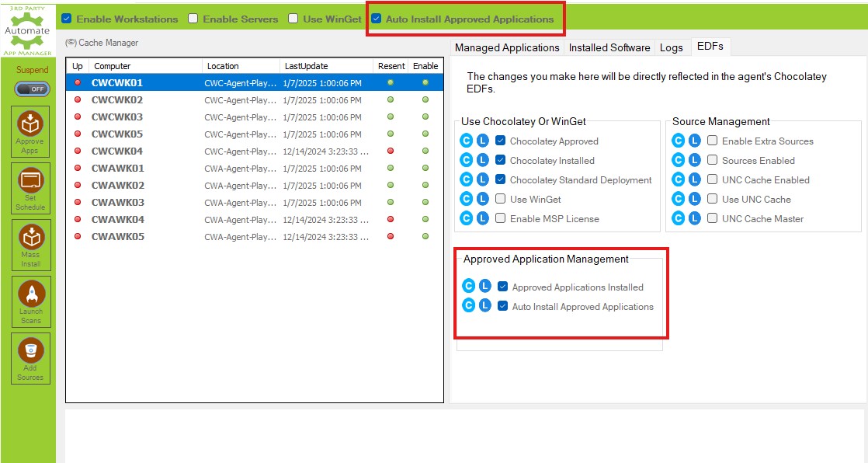Switch to the Managed Applications tab
The height and width of the screenshot is (463, 868).
507,47
